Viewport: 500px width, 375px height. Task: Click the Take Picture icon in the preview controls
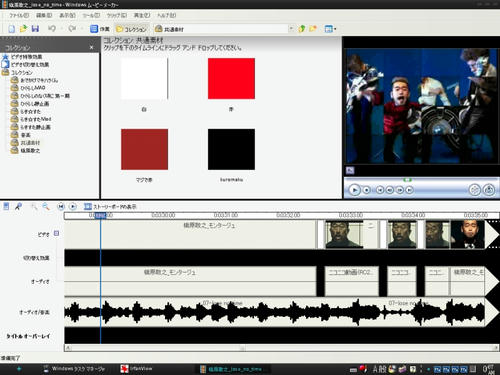(x=489, y=190)
